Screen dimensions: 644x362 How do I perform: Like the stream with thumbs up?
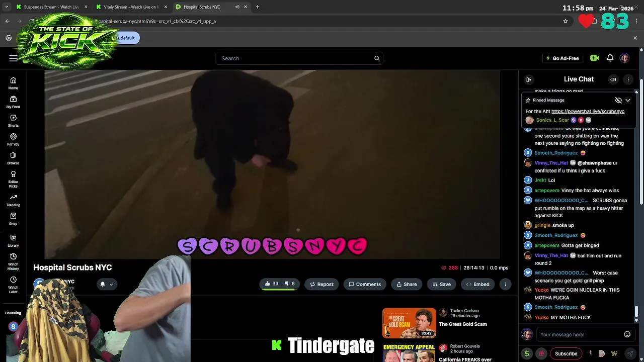point(272,284)
